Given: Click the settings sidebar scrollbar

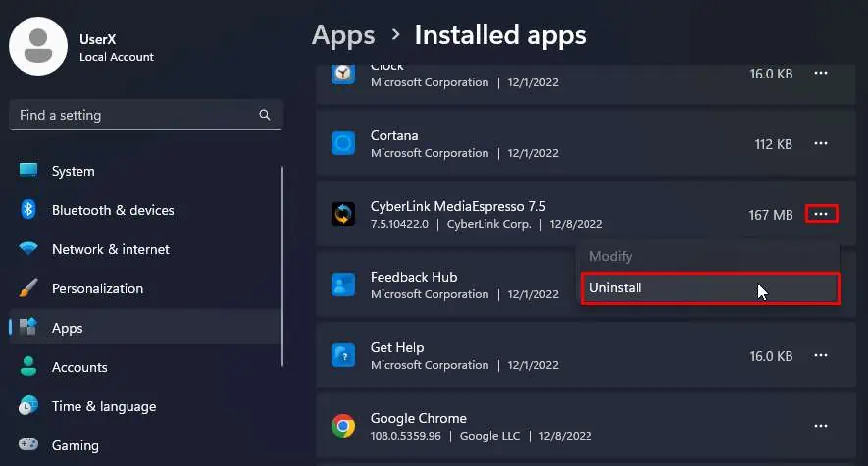Looking at the screenshot, I should (x=282, y=265).
